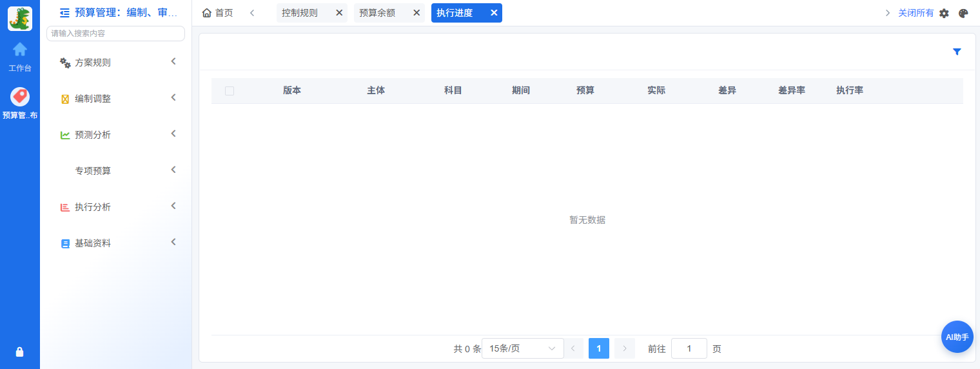The image size is (980, 369).
Task: Click the 差异 column header
Action: coord(727,91)
